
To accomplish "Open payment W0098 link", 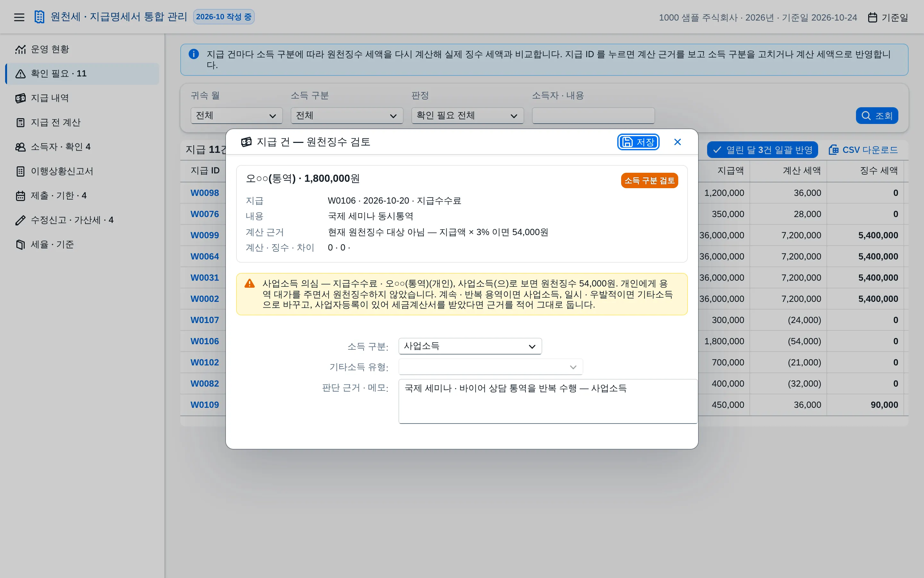I will click(x=205, y=193).
